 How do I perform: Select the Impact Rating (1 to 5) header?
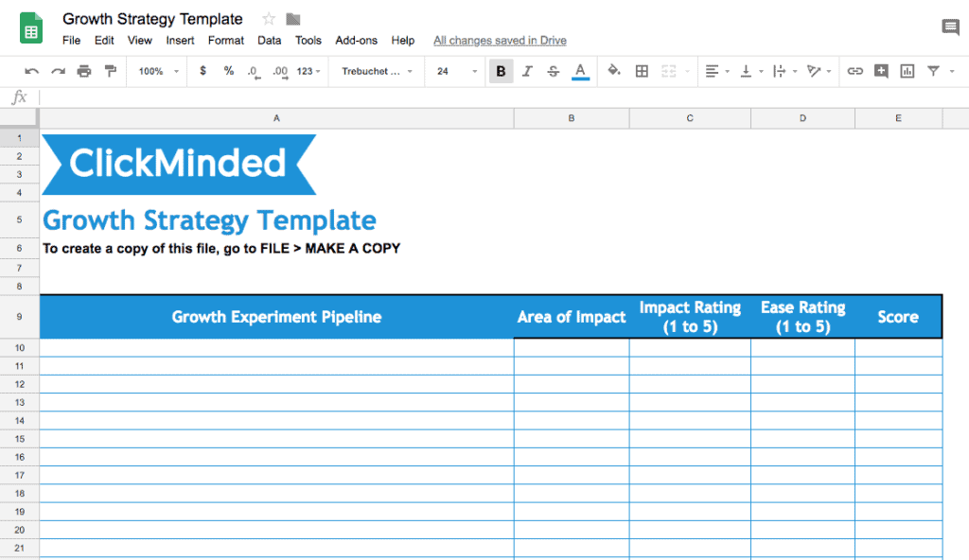click(690, 317)
